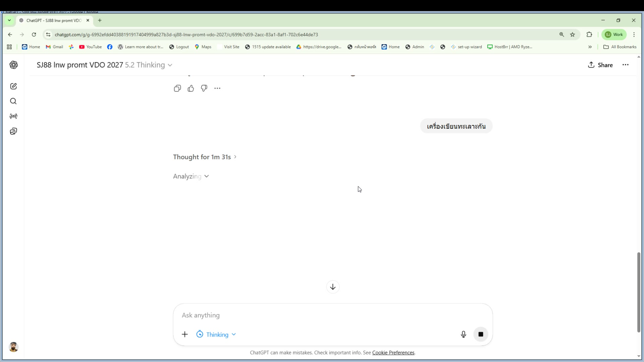Image resolution: width=644 pixels, height=362 pixels.
Task: Click the microphone dictate icon
Action: tap(463, 334)
